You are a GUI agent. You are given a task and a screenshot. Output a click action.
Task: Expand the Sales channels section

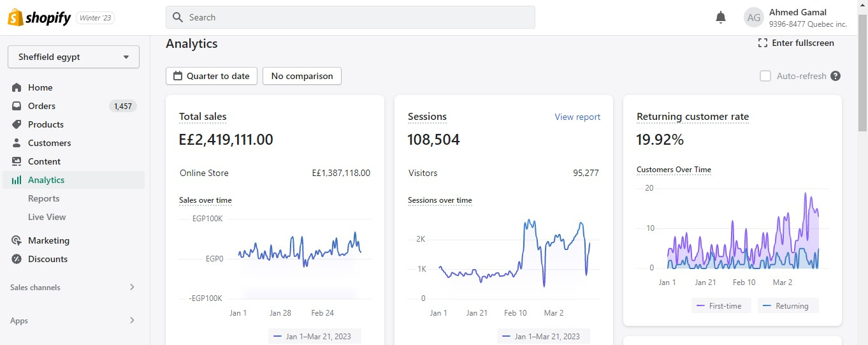click(73, 288)
